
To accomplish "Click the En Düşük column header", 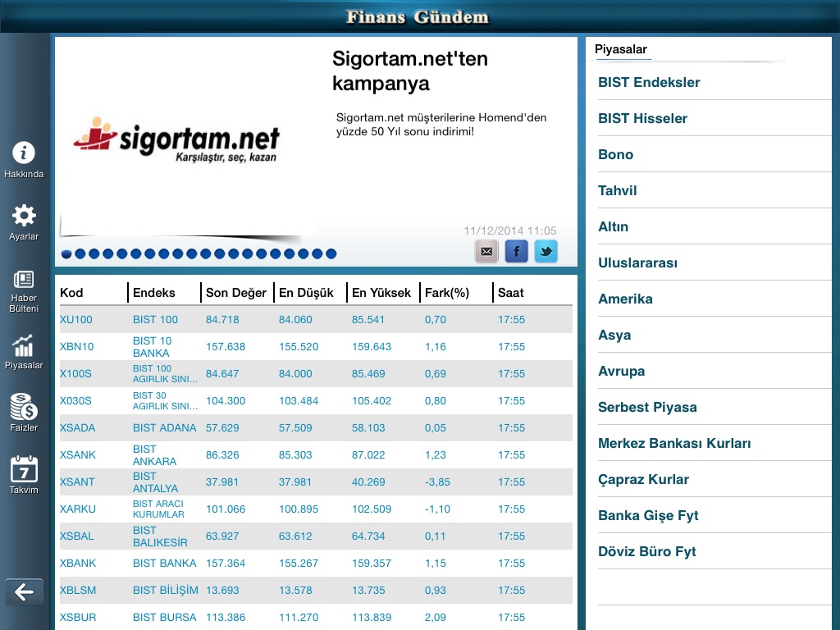I will [306, 293].
